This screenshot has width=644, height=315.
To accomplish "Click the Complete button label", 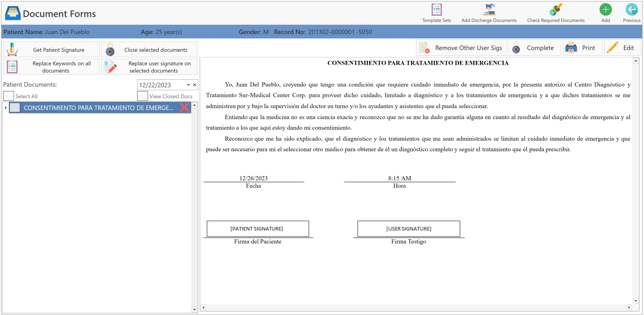I will pos(540,48).
